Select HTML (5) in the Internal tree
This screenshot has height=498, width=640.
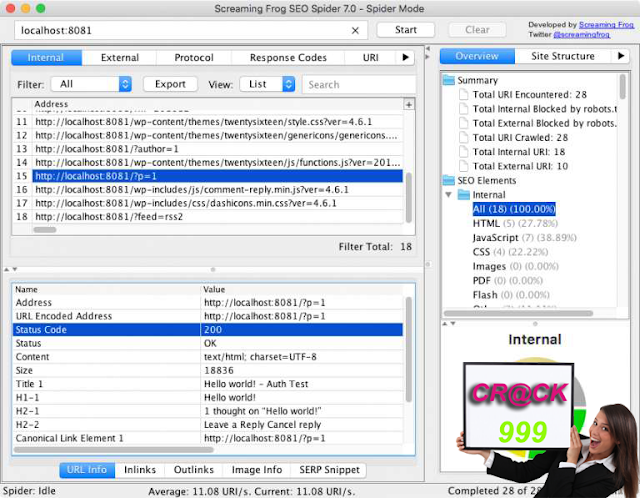coord(515,223)
